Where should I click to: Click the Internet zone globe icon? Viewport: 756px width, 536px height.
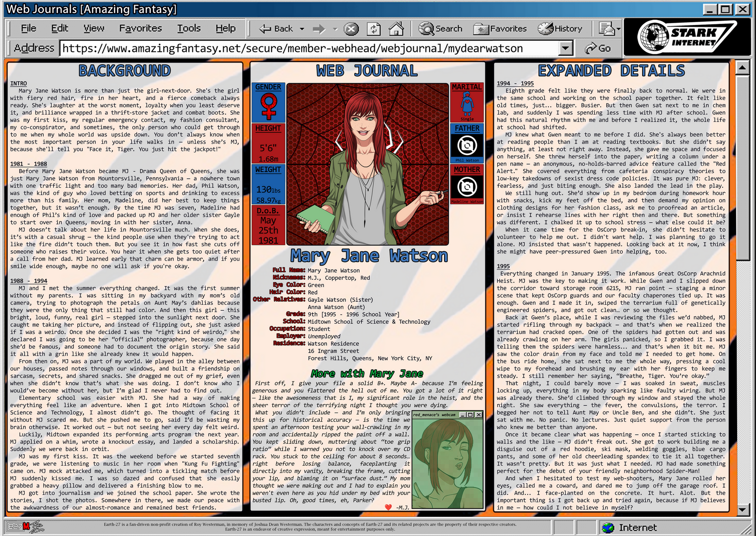click(608, 527)
